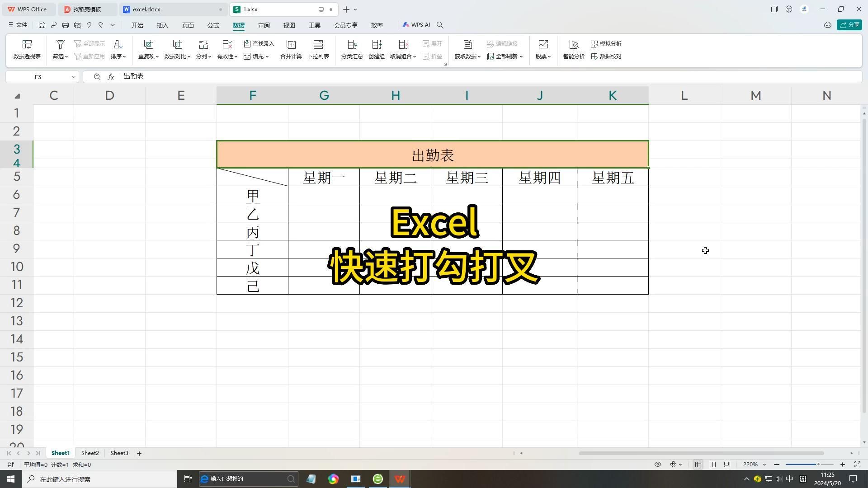Open the 220% zoom level dropdown
The image size is (868, 488).
764,465
